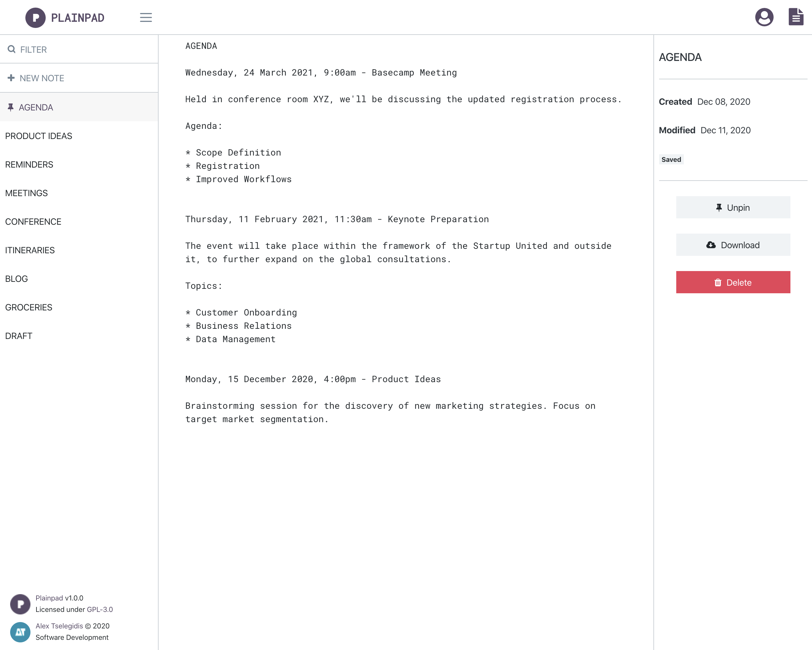Viewport: 812px width, 650px height.
Task: Click the filter search icon
Action: [x=11, y=49]
